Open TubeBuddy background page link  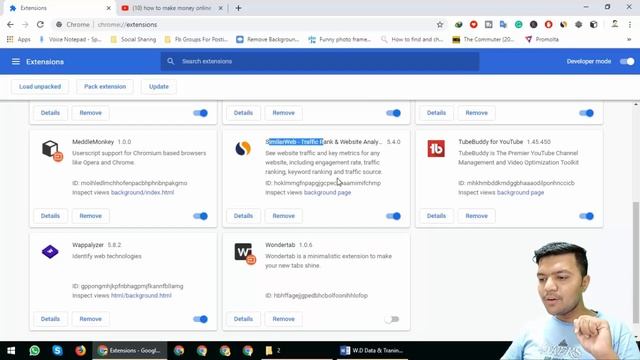pyautogui.click(x=520, y=192)
